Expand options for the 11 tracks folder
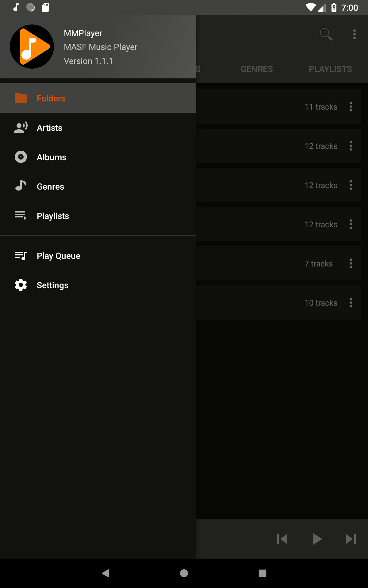 [x=351, y=107]
